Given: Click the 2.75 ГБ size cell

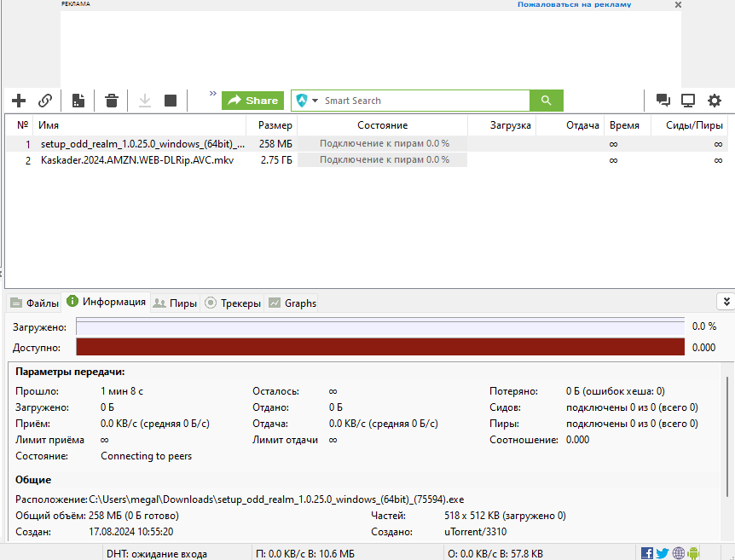Looking at the screenshot, I should click(x=276, y=160).
